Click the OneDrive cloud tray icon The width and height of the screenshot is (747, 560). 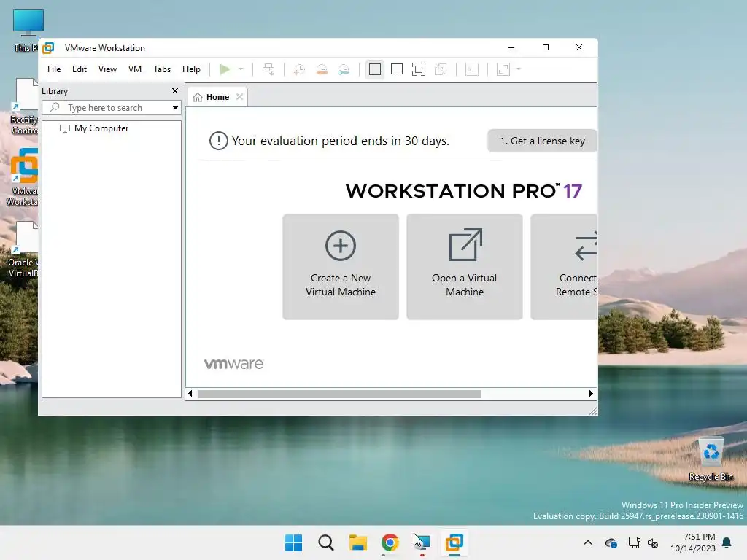[x=611, y=542]
